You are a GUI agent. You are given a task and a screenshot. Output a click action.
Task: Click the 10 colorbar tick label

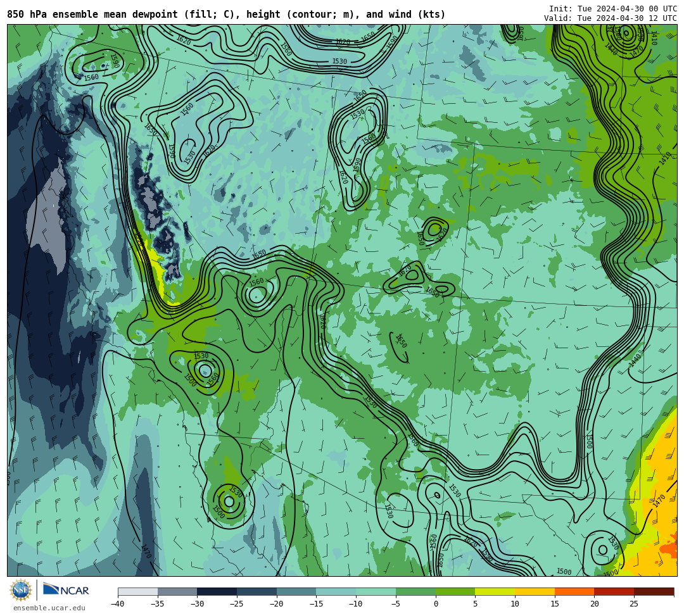coord(515,604)
